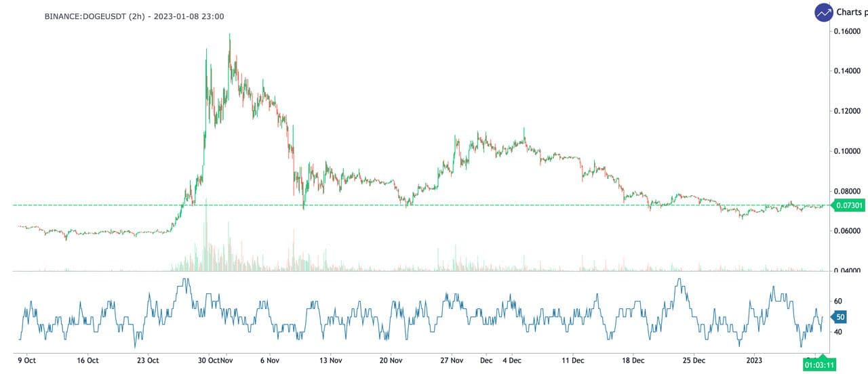Click the 0.06000 price axis label
Viewport: 868px width, 374px height.
click(847, 231)
